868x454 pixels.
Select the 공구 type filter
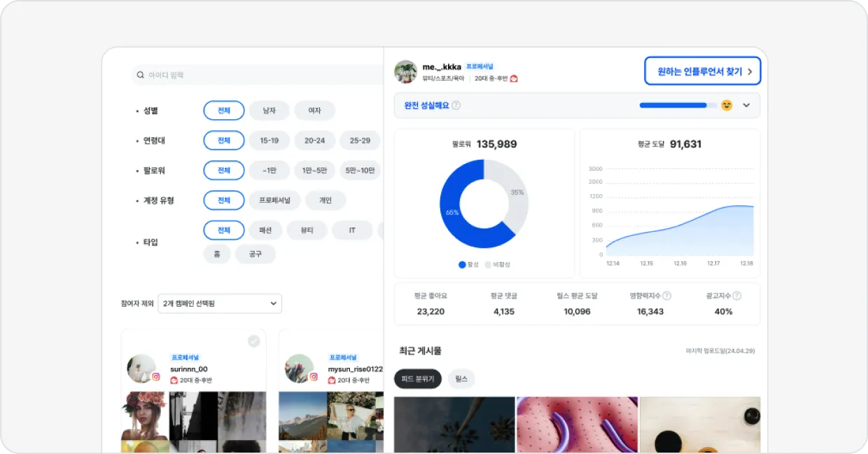pyautogui.click(x=255, y=254)
